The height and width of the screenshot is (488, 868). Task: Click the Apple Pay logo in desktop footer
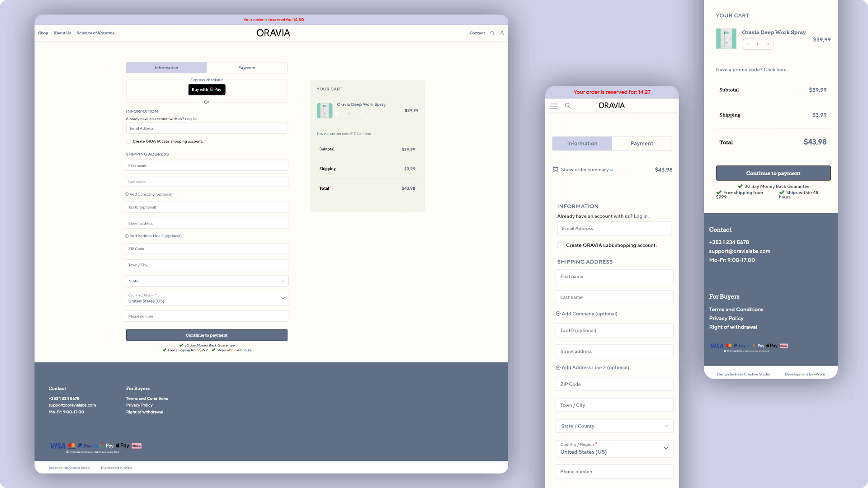[123, 446]
